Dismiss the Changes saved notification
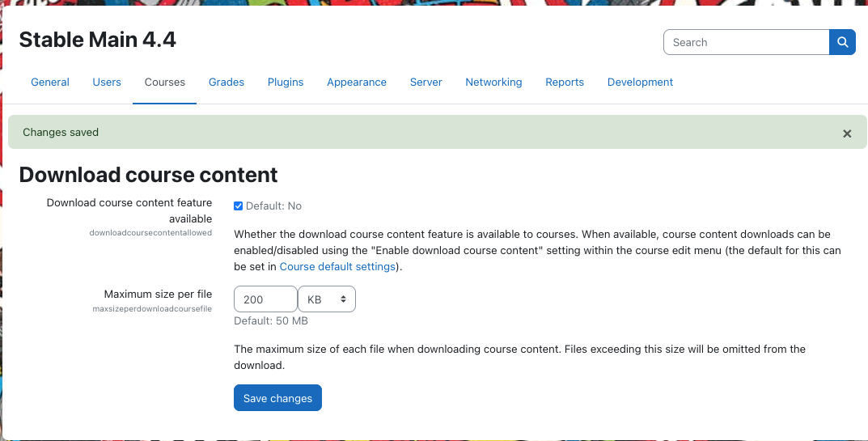Viewport: 868px width, 441px height. point(847,134)
